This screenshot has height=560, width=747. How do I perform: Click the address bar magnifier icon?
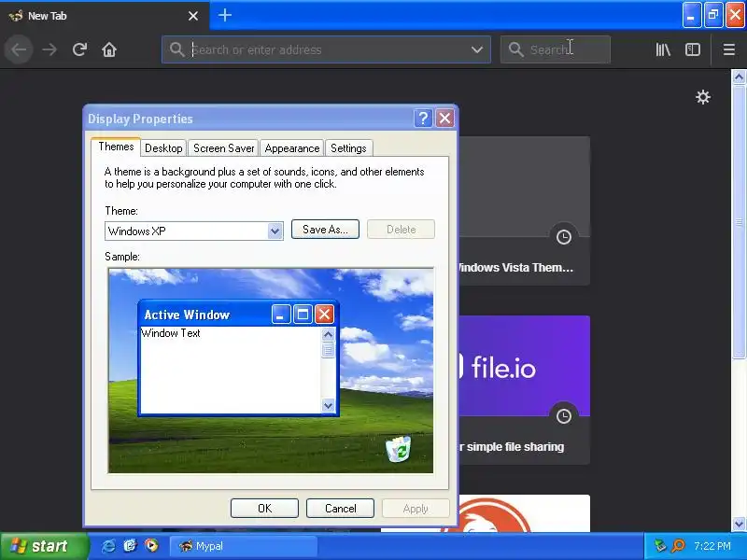(176, 49)
